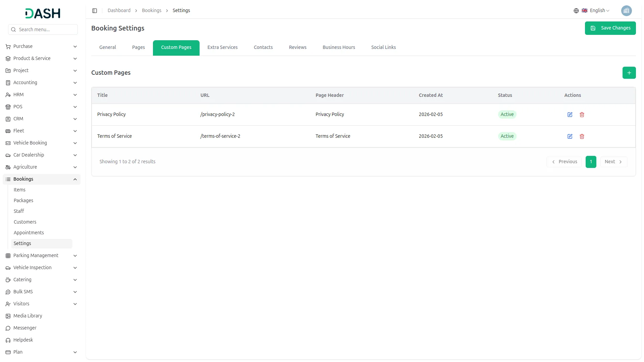Image resolution: width=644 pixels, height=362 pixels.
Task: Delete the Terms of Service page
Action: click(x=582, y=136)
